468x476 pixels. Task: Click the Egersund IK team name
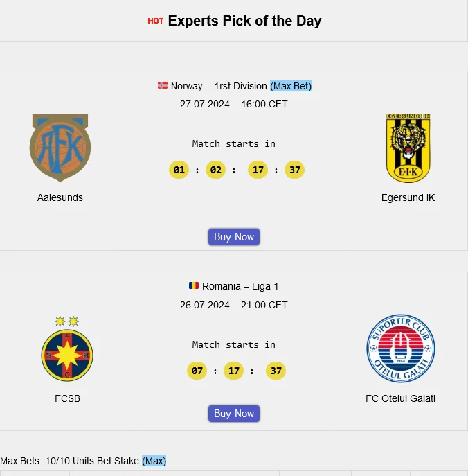coord(408,197)
